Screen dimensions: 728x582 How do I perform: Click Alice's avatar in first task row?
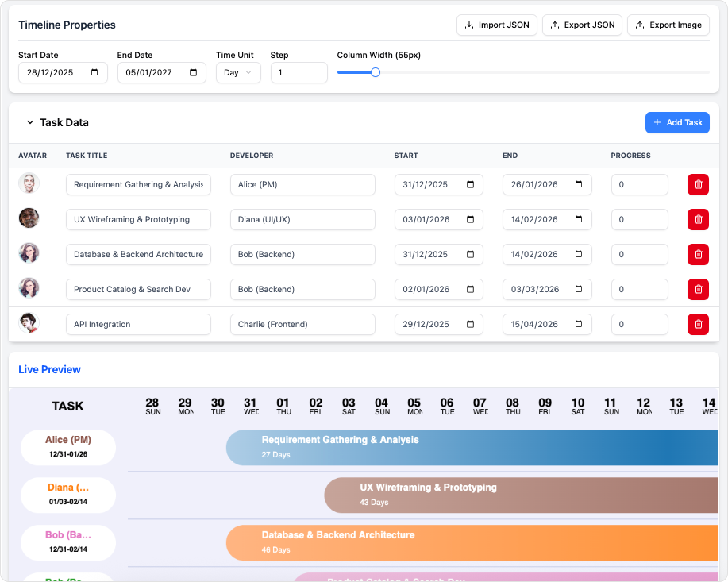click(29, 183)
